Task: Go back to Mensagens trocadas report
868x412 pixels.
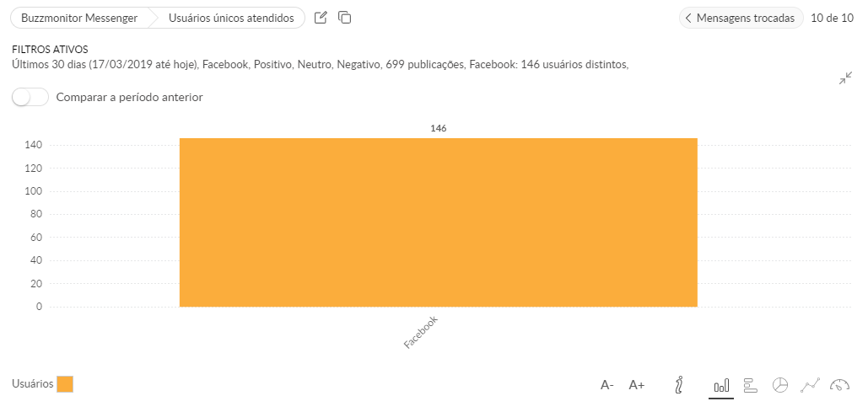Action: click(741, 18)
